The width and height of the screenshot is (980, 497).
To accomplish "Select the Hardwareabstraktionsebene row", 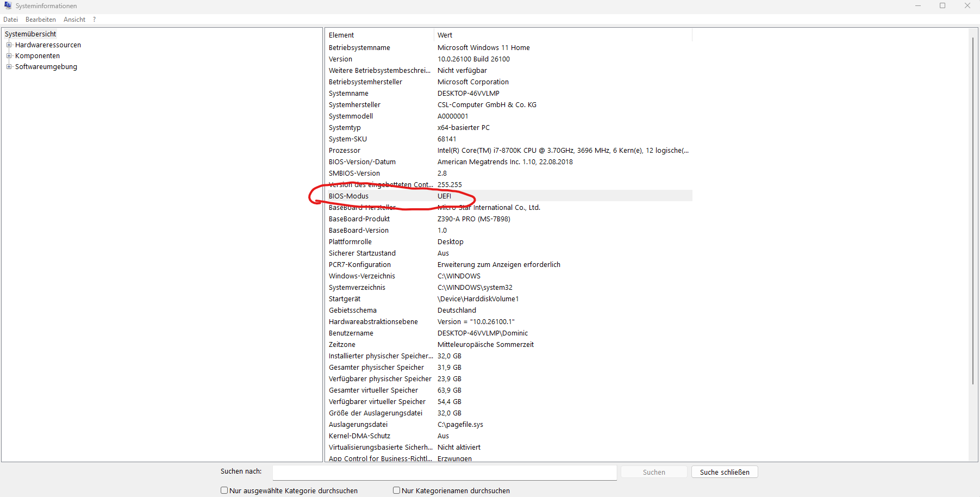I will point(509,322).
